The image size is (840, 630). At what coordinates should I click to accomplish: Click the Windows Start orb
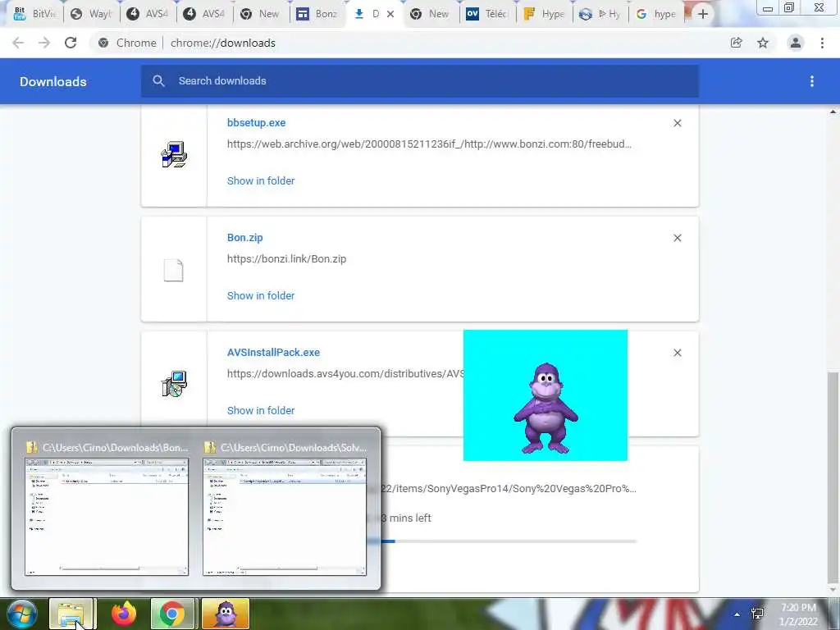pyautogui.click(x=21, y=614)
